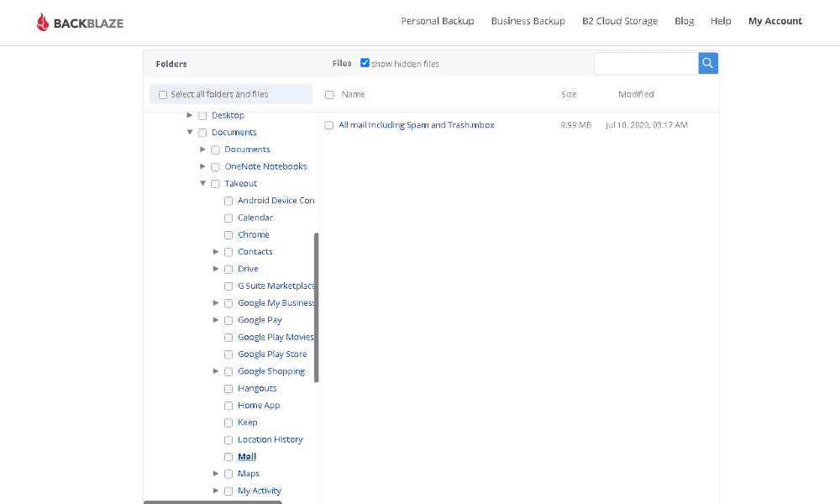Open Personal Backup in top navigation
This screenshot has width=840, height=504.
tap(438, 21)
